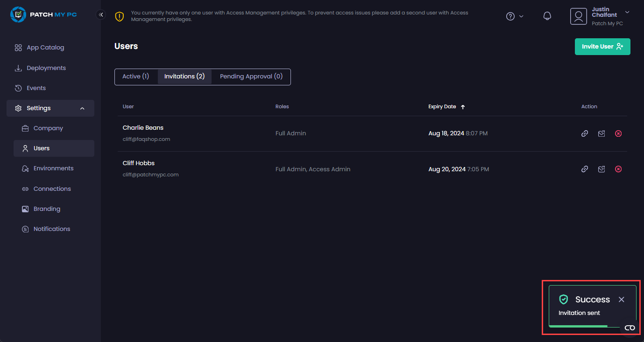Collapse the left sidebar
The image size is (644, 342).
(x=101, y=14)
